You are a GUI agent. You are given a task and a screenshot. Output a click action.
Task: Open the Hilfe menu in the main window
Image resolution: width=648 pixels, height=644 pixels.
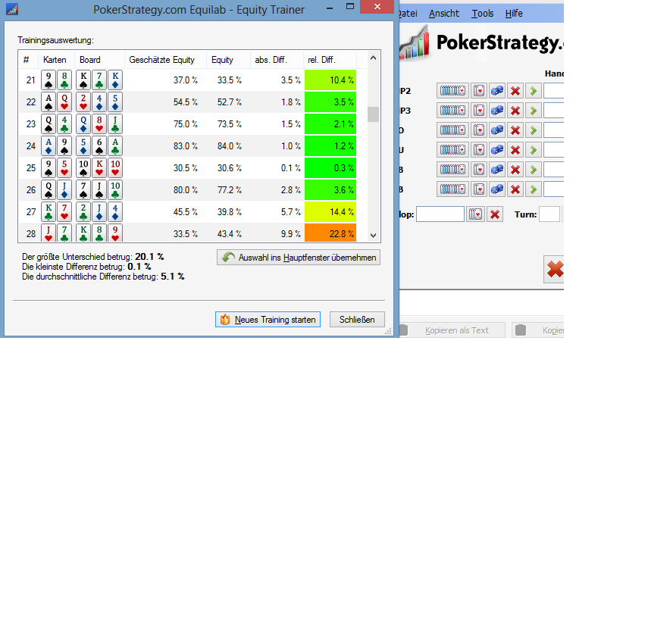pyautogui.click(x=514, y=14)
